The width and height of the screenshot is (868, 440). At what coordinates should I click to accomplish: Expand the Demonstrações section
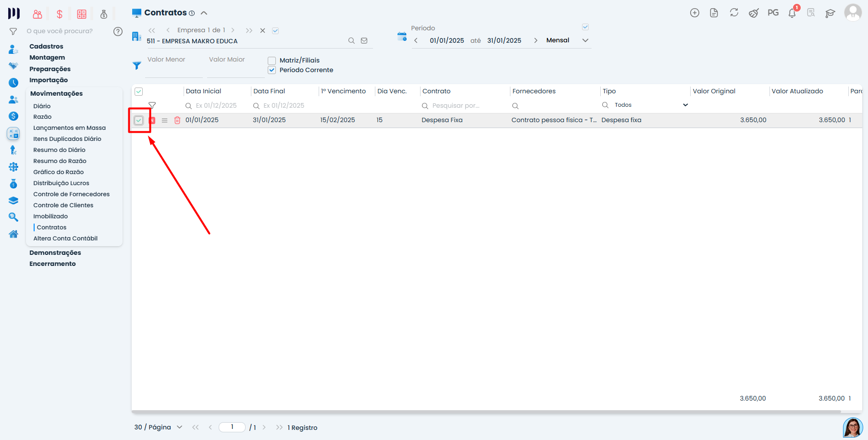[x=55, y=253]
